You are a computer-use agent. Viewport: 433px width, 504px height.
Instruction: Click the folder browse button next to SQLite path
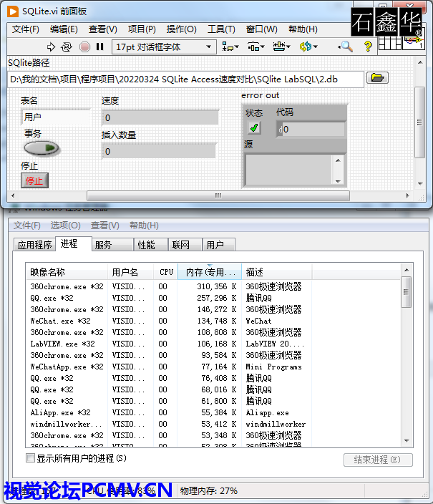377,77
